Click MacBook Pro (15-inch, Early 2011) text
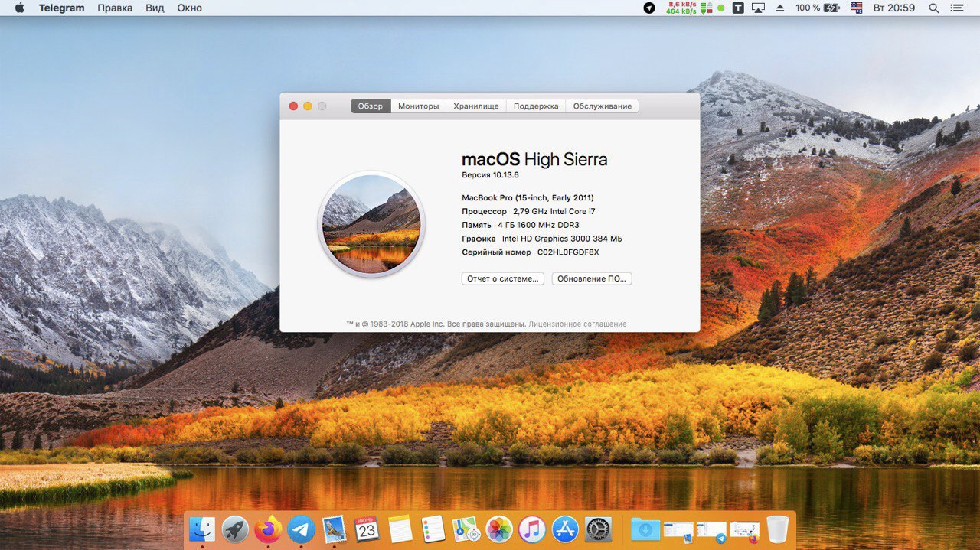The height and width of the screenshot is (550, 980). point(528,197)
